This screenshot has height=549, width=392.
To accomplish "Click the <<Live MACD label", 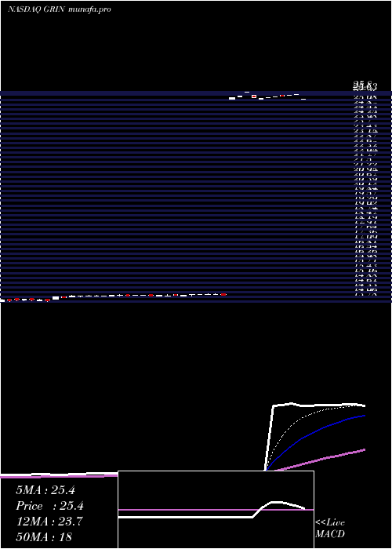I will [x=330, y=529].
